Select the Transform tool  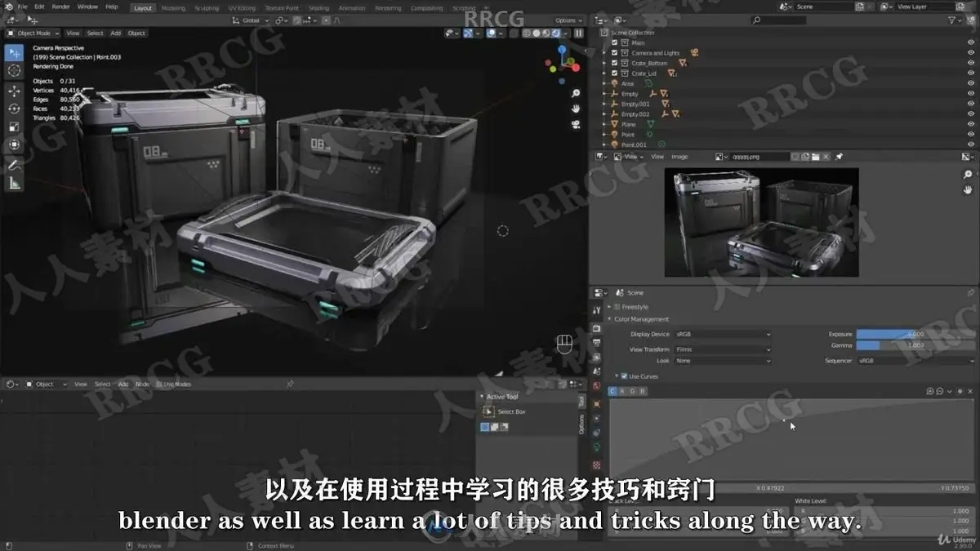[x=14, y=144]
